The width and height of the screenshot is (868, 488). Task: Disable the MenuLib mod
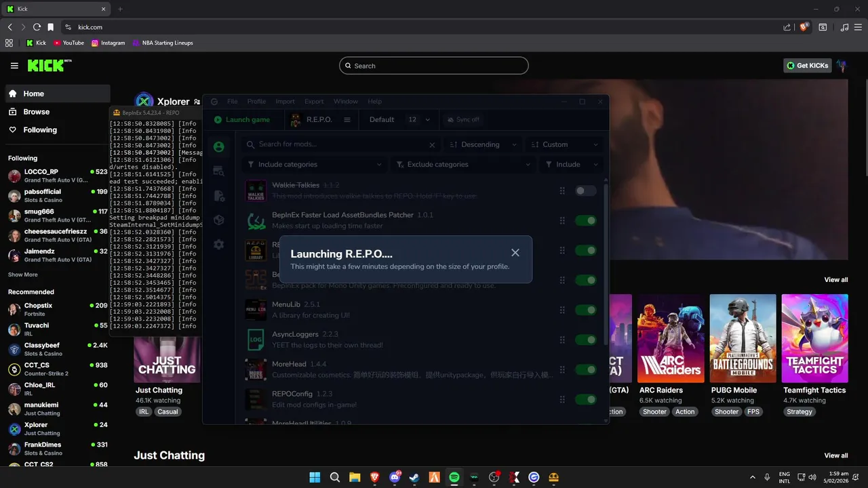point(585,310)
